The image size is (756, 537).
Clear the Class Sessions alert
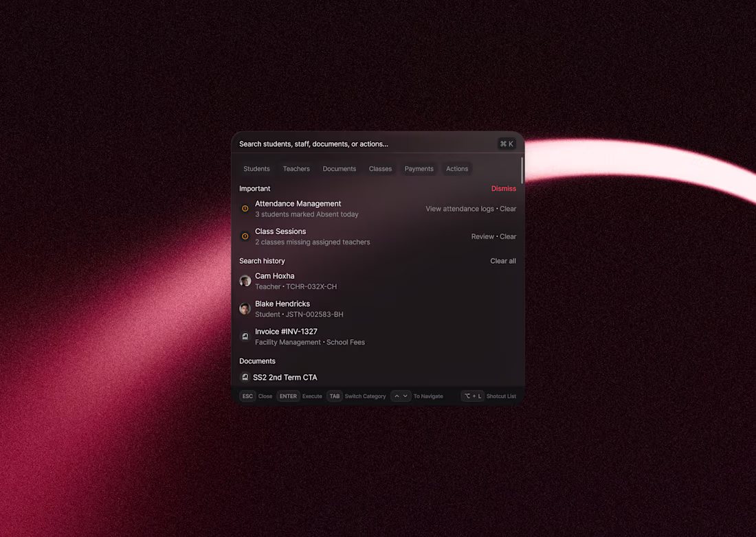pos(508,237)
